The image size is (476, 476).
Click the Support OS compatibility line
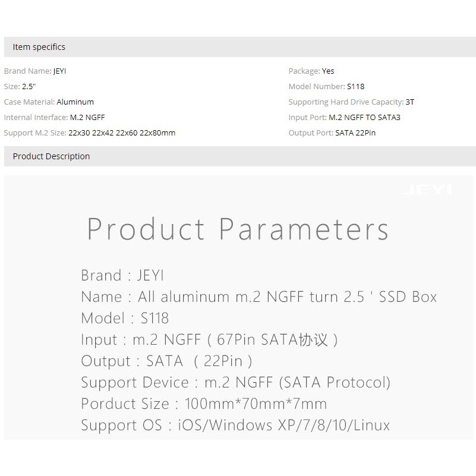pos(235,425)
